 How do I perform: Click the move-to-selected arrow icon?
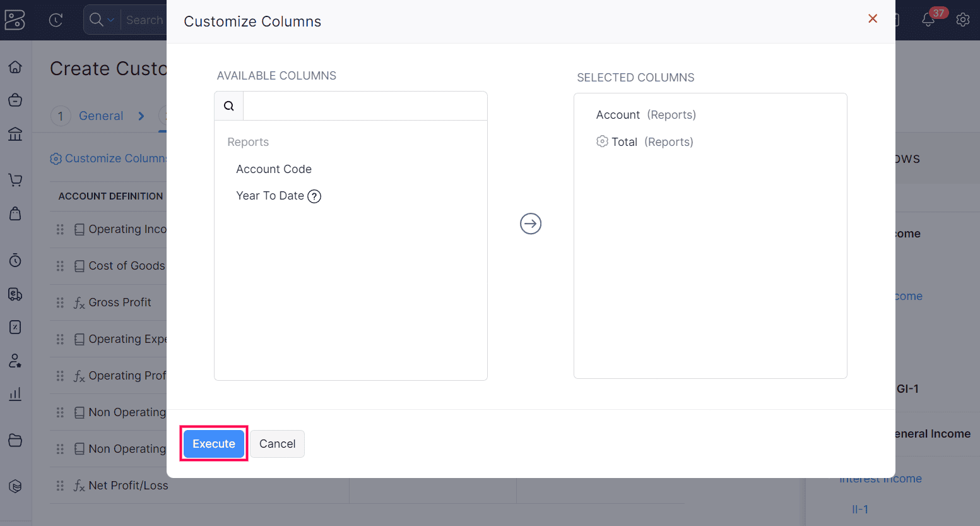point(531,224)
